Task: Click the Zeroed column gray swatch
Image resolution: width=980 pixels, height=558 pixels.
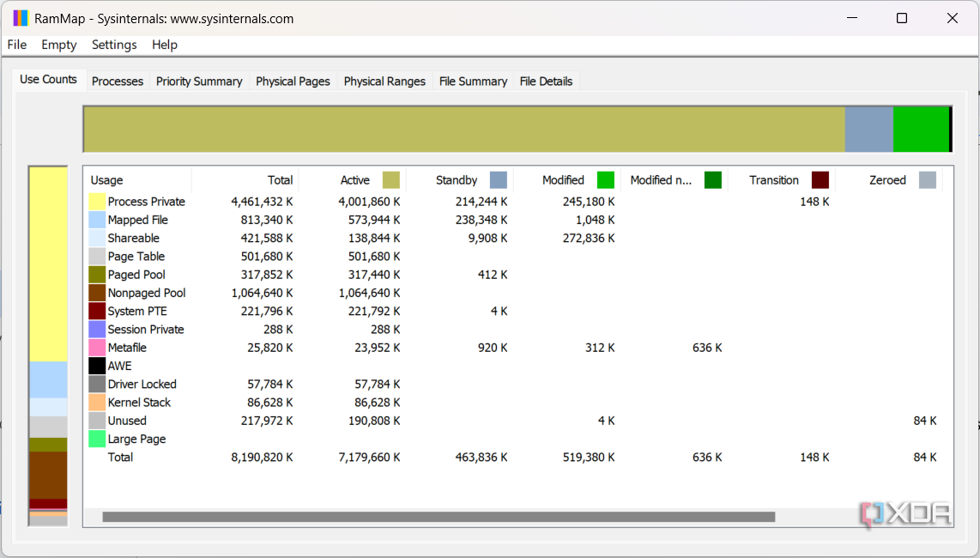Action: 928,180
